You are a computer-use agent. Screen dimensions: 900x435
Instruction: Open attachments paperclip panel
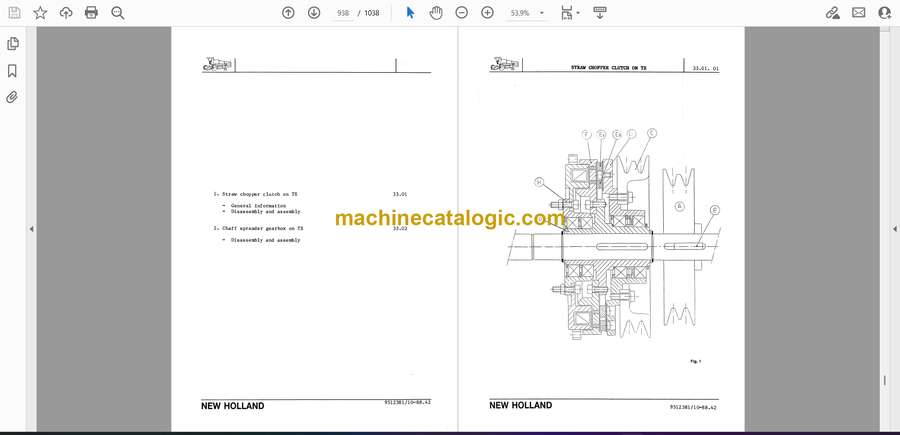[x=13, y=97]
